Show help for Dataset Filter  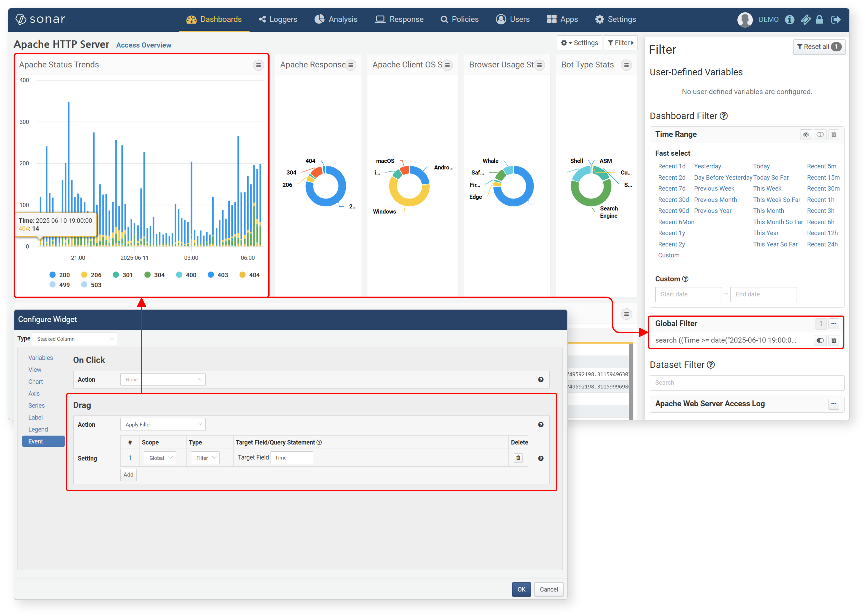click(x=710, y=365)
